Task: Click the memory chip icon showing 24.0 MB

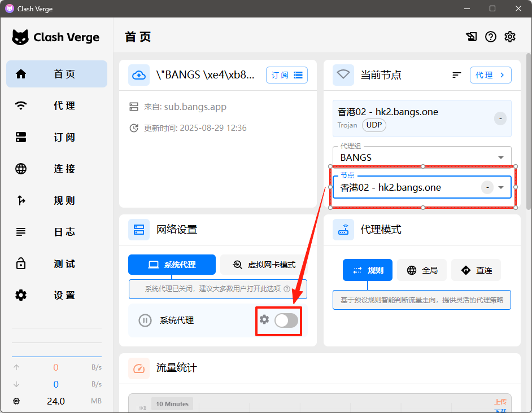Action: [x=16, y=401]
